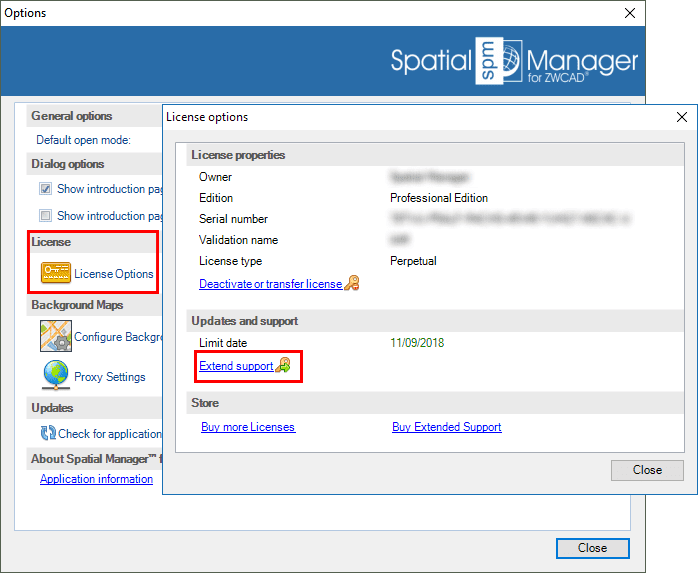Uncheck the first Show introduction page checkbox
Viewport: 698px width, 573px height.
(x=45, y=188)
